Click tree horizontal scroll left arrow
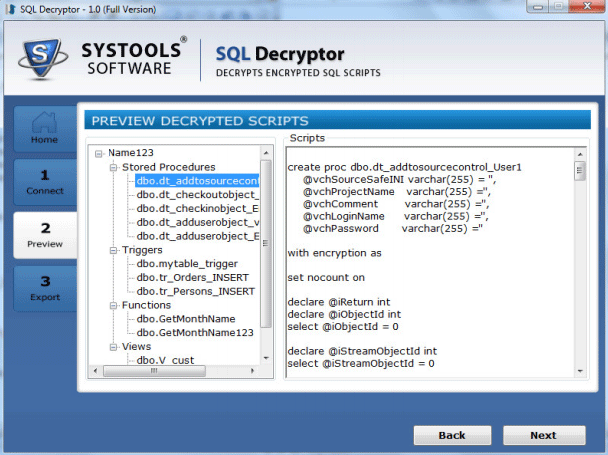608x455 pixels. tap(95, 371)
